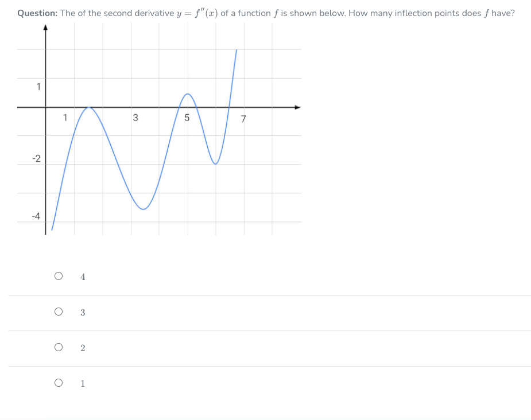Click the answer option labeled 2
The height and width of the screenshot is (420, 531).
click(x=83, y=348)
